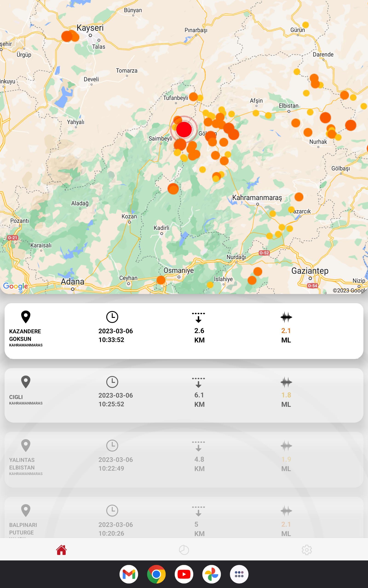368x588 pixels.
Task: Open the app drawer icon
Action: 239,574
